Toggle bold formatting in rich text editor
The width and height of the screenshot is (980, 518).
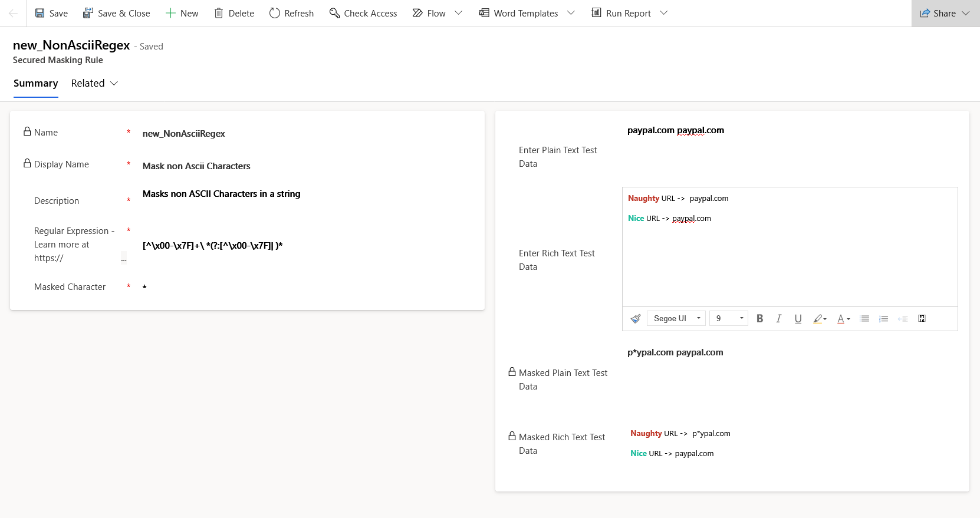pos(759,319)
